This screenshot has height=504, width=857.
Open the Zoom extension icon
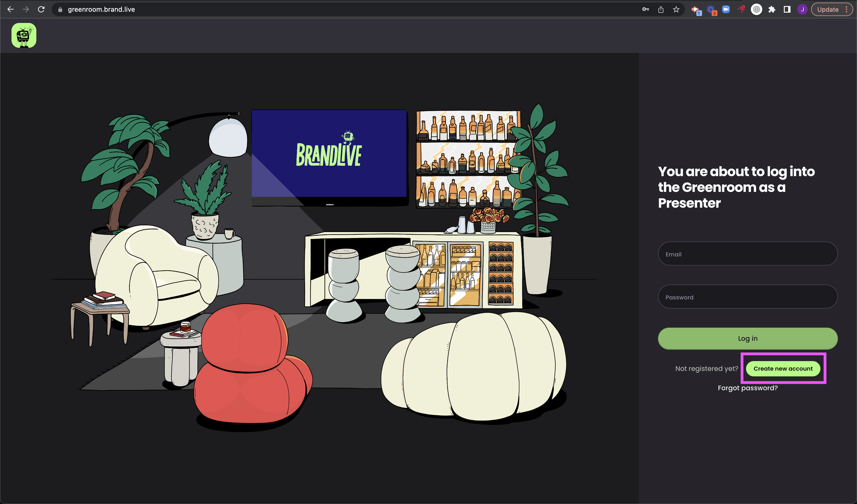(726, 10)
